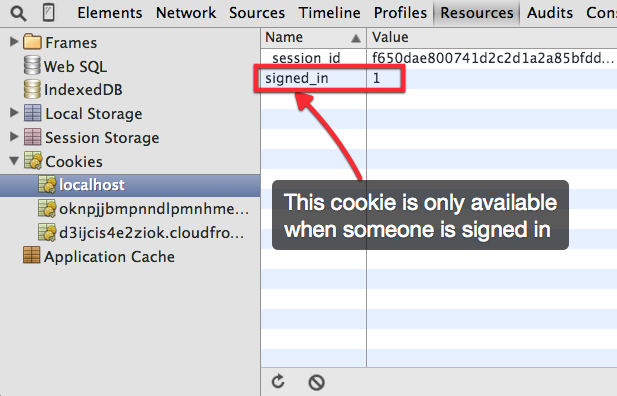Click the refresh cookies icon
Viewport: 617px width, 396px height.
point(278,381)
